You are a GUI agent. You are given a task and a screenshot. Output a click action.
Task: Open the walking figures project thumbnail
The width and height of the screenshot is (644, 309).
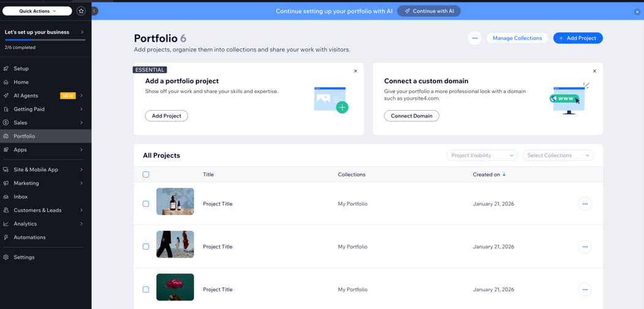pos(175,244)
